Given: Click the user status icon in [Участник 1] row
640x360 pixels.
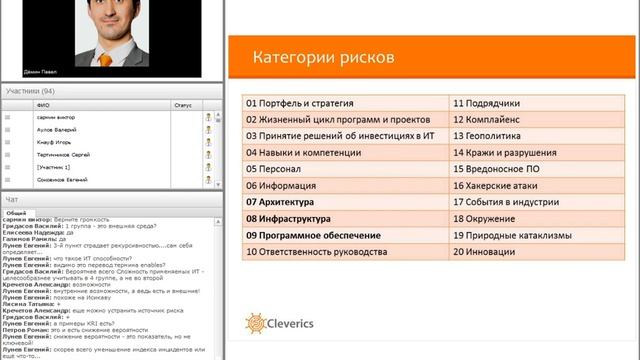Looking at the screenshot, I should 209,167.
